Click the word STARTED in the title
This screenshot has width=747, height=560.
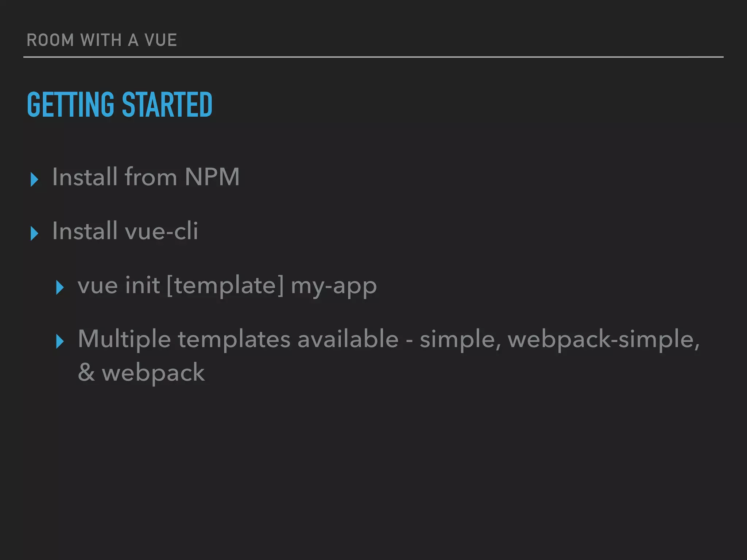[167, 105]
